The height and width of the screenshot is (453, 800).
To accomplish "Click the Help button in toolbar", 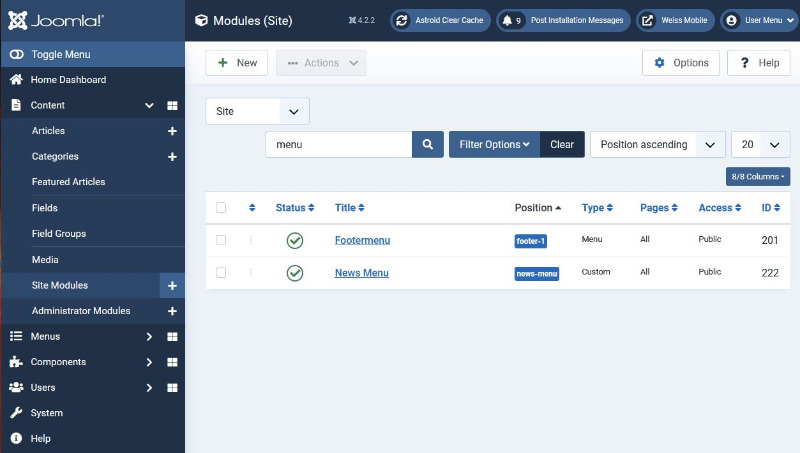I will tap(759, 63).
